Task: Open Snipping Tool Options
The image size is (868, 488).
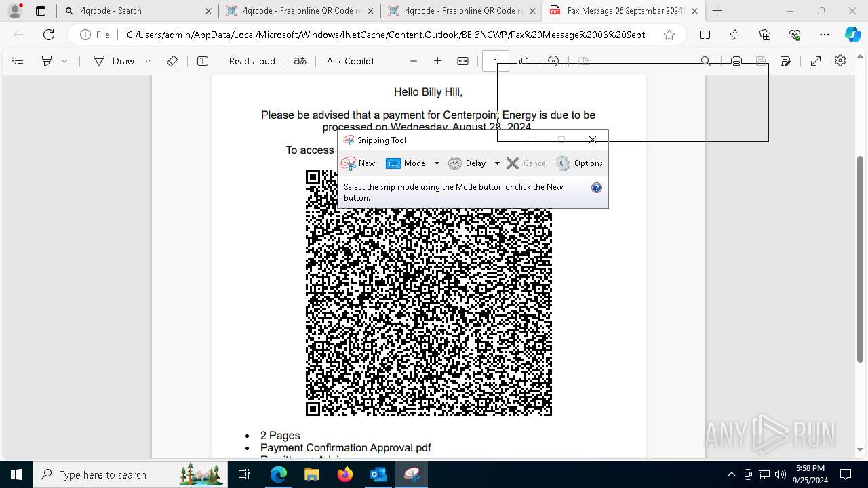Action: tap(579, 163)
